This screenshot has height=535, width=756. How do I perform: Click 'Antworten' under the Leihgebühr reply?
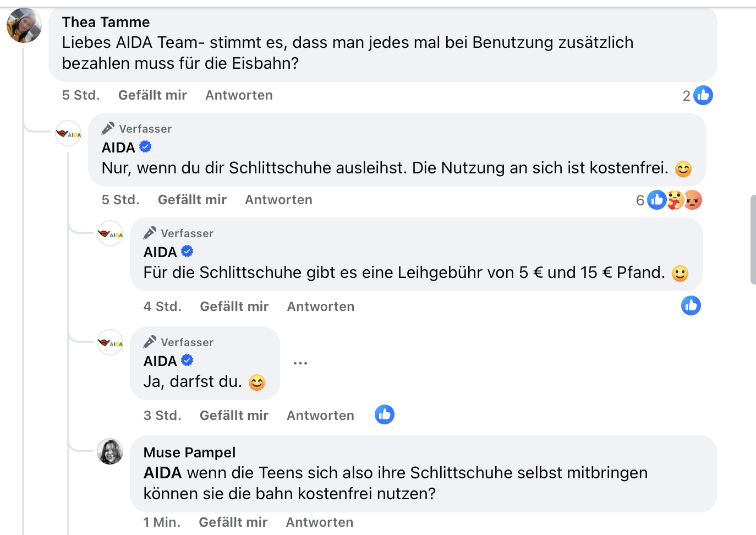[320, 307]
